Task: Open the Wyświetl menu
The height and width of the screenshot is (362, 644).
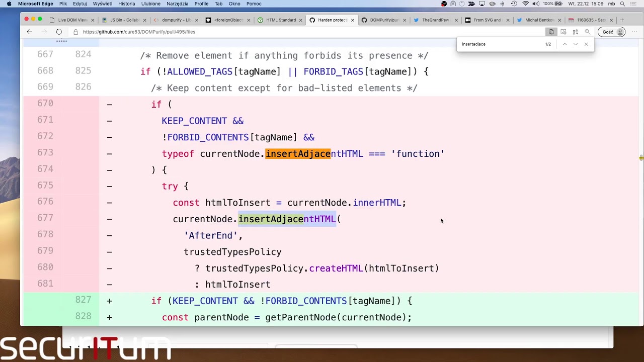Action: 103,4
